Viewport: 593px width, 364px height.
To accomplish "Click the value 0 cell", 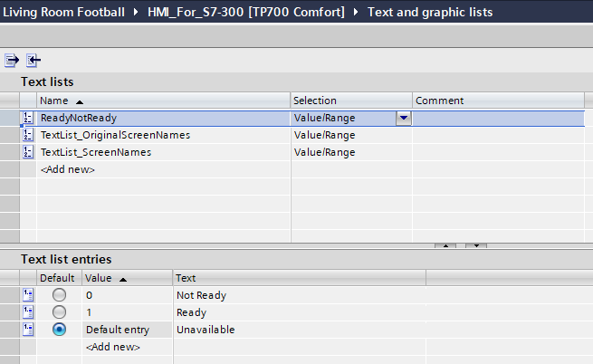I will pos(127,295).
